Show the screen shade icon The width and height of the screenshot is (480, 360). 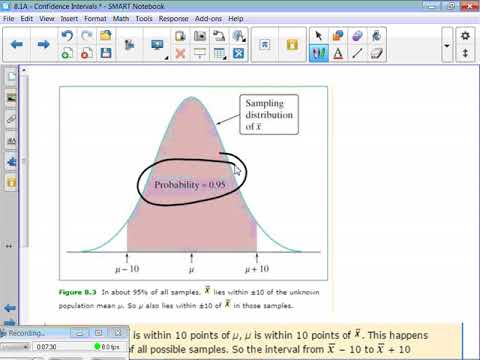tap(200, 53)
